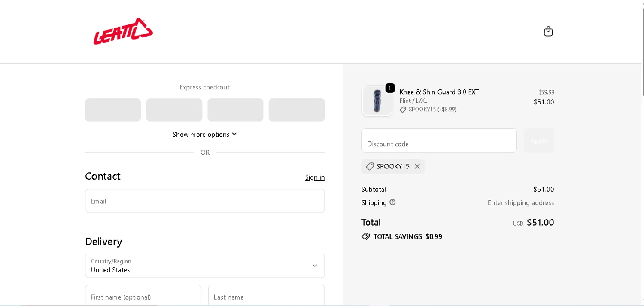Click the Sign in link
The width and height of the screenshot is (644, 306).
[x=315, y=177]
